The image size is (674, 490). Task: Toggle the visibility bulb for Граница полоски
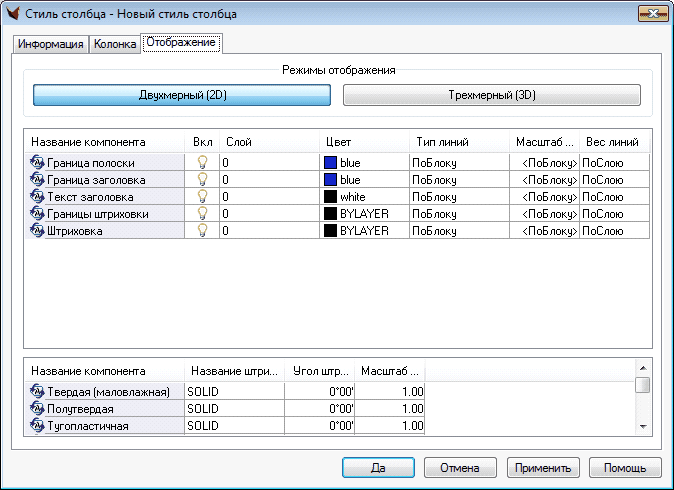[202, 162]
